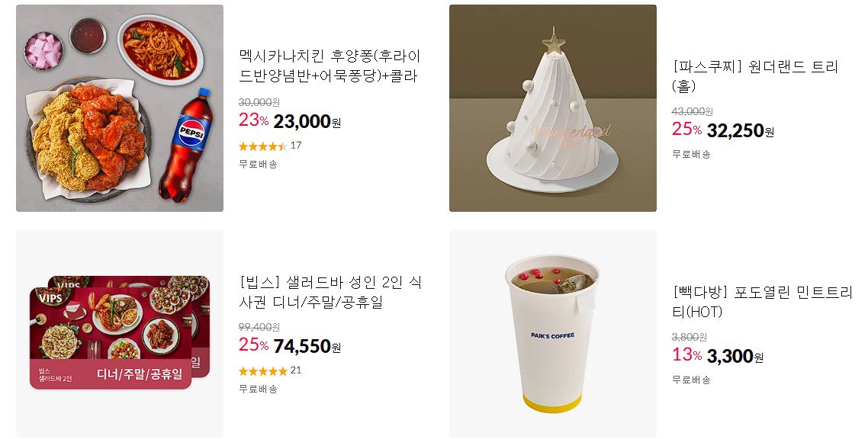Click the 74,550원 sale price
The image size is (868, 439).
pyautogui.click(x=307, y=347)
